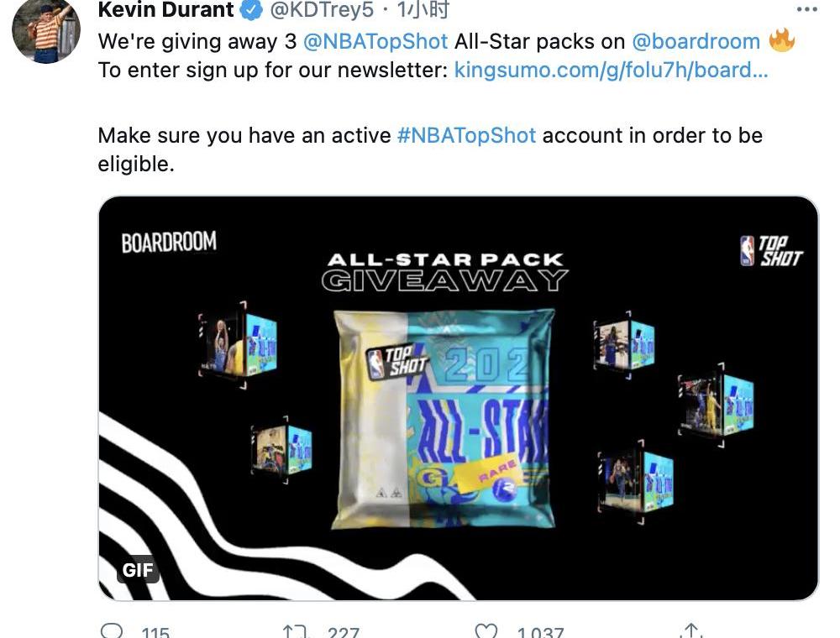
Task: Open the kingsumo.com newsletter link
Action: coord(612,70)
